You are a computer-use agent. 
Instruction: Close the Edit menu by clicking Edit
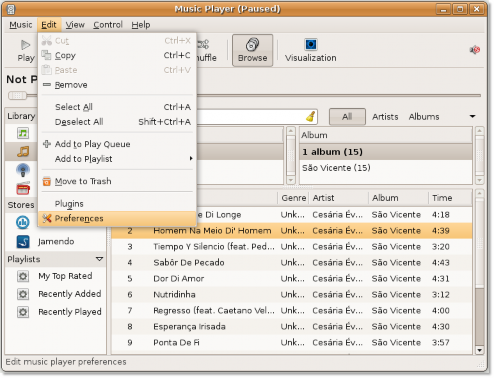click(49, 25)
